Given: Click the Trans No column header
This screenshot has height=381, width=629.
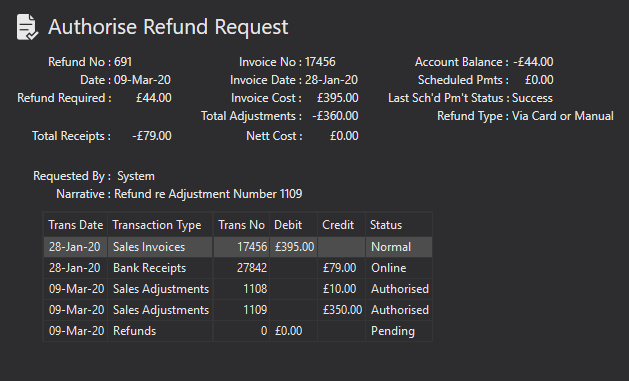Looking at the screenshot, I should (241, 225).
